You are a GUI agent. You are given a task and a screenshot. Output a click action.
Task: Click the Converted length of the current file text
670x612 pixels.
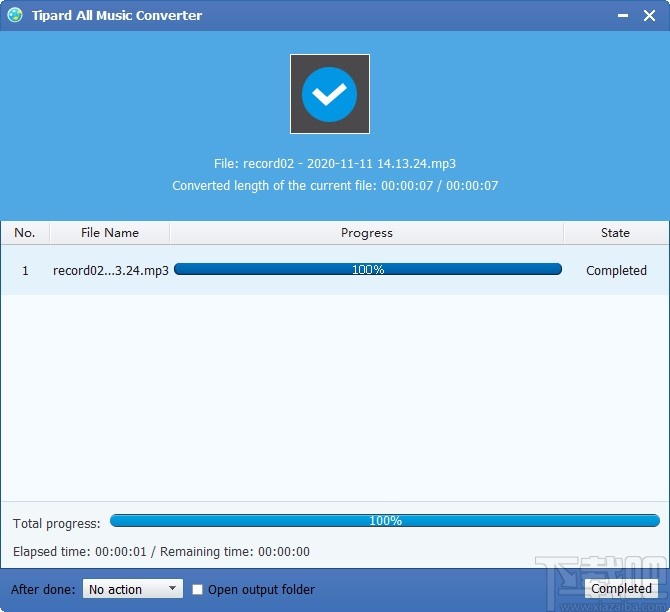click(335, 185)
